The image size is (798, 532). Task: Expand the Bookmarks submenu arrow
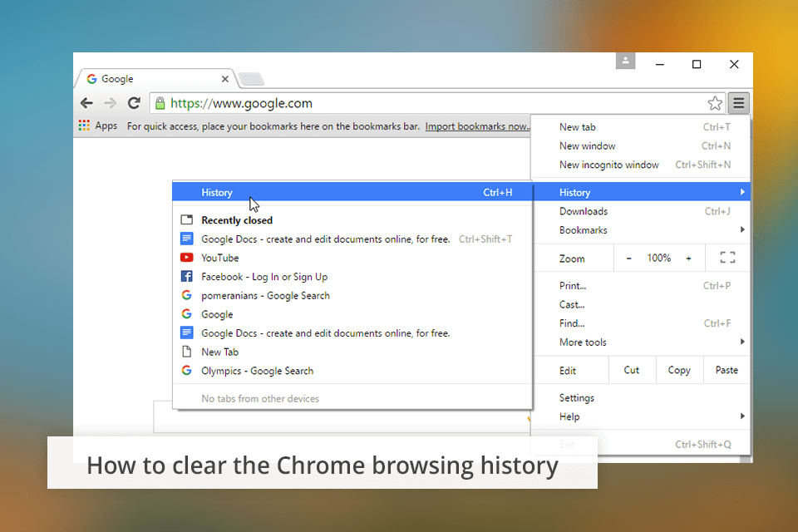click(x=742, y=229)
